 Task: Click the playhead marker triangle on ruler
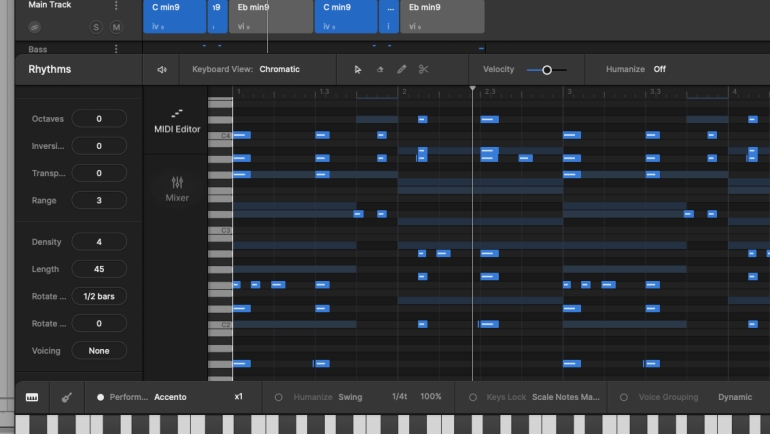click(x=472, y=88)
